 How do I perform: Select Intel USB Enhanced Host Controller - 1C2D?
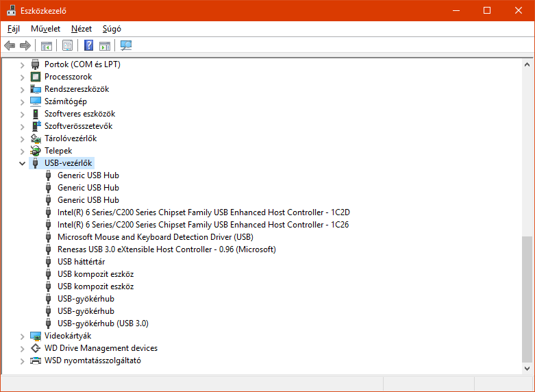203,212
